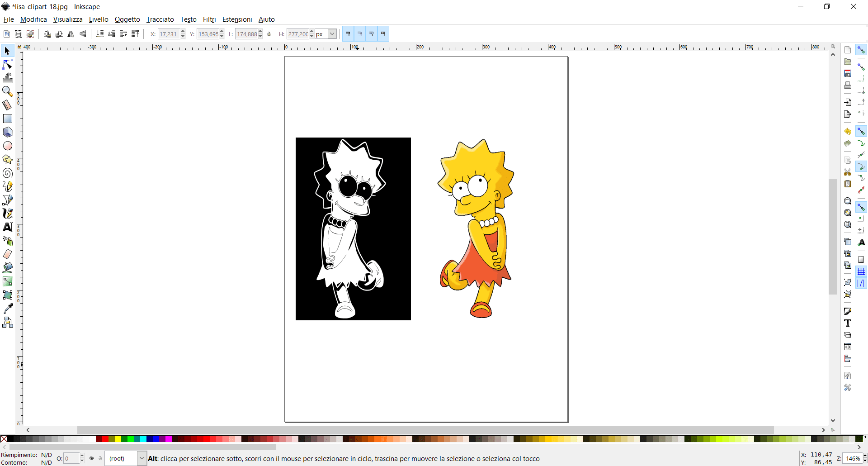Select the Text tool in toolbox

(x=7, y=227)
